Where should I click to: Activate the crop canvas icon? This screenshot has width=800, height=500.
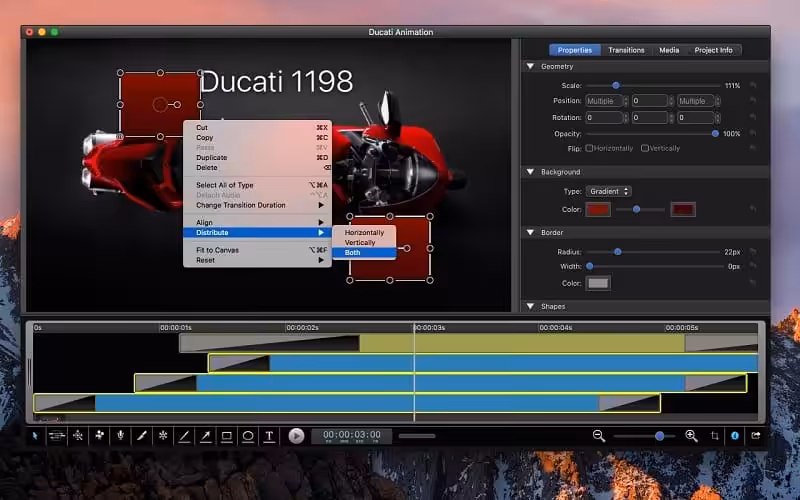tap(714, 436)
